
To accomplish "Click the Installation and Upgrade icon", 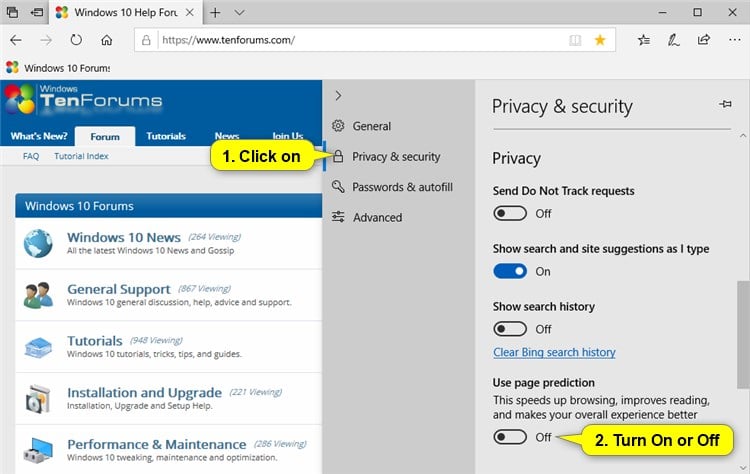I will click(38, 398).
